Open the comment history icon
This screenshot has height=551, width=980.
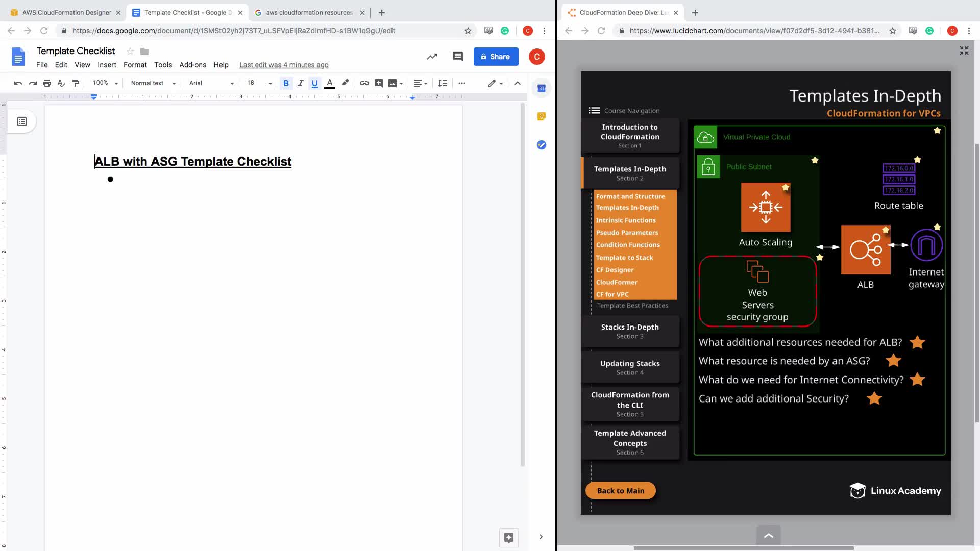tap(457, 57)
